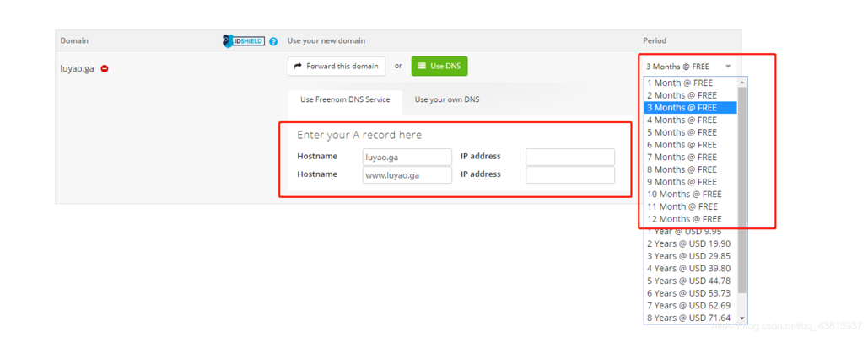Click the dropdown list scroll up arrow
The width and height of the screenshot is (868, 337).
pos(741,82)
